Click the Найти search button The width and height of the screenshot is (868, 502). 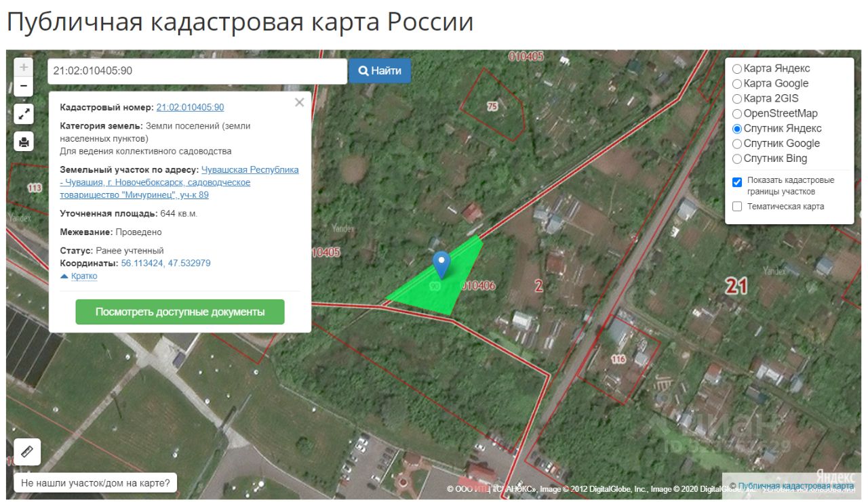pyautogui.click(x=380, y=70)
